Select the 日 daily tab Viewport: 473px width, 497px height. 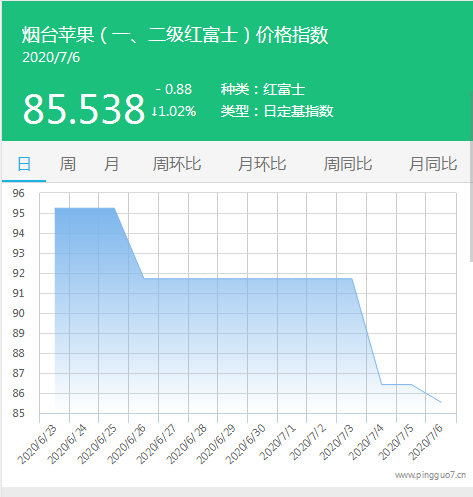point(24,164)
